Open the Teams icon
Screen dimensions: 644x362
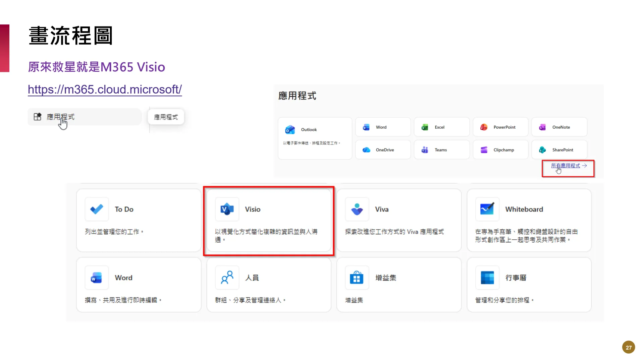[x=425, y=150]
